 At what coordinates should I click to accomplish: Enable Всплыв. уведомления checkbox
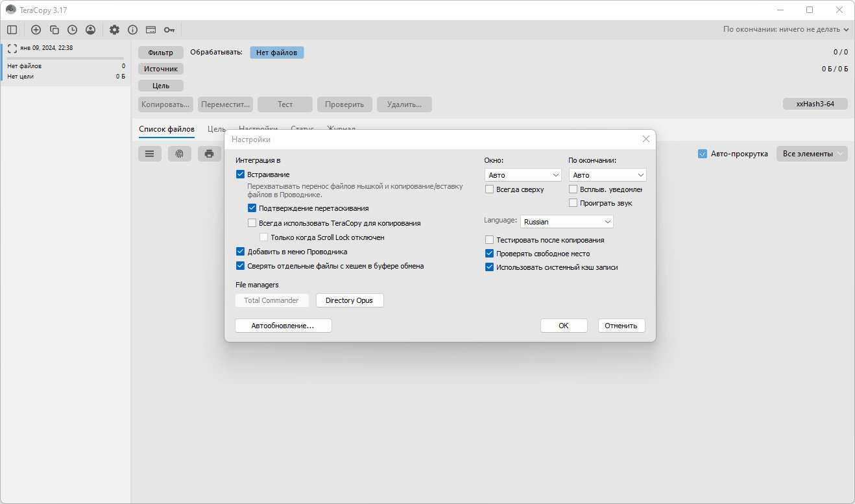[573, 189]
